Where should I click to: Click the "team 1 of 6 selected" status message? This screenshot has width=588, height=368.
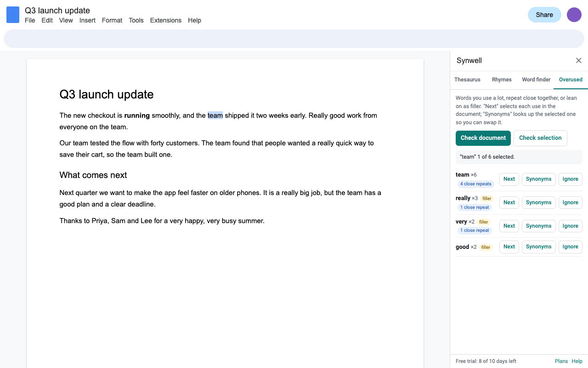(519, 157)
